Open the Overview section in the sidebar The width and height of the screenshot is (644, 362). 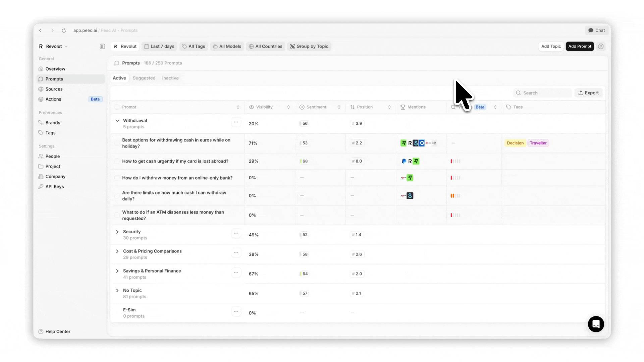[55, 69]
